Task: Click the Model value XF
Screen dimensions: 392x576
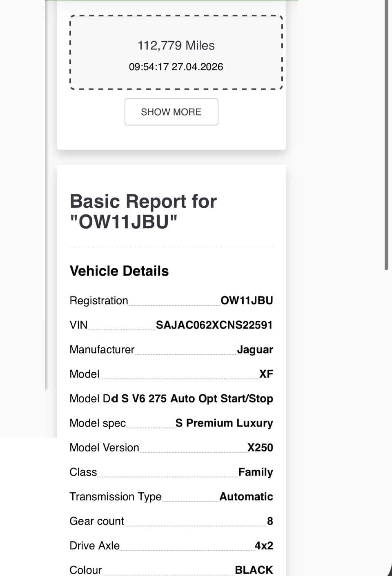Action: point(266,374)
